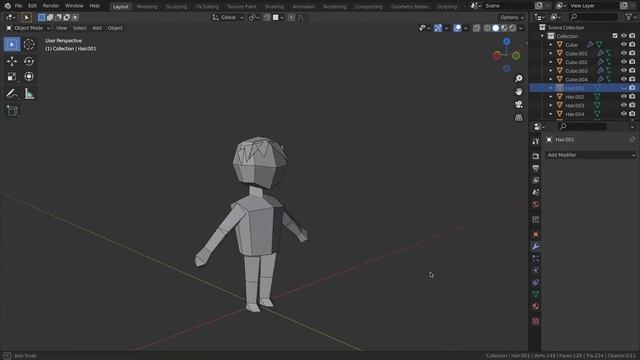Open the Particles properties tab
Viewport: 640px width, 360px height.
pos(536,258)
